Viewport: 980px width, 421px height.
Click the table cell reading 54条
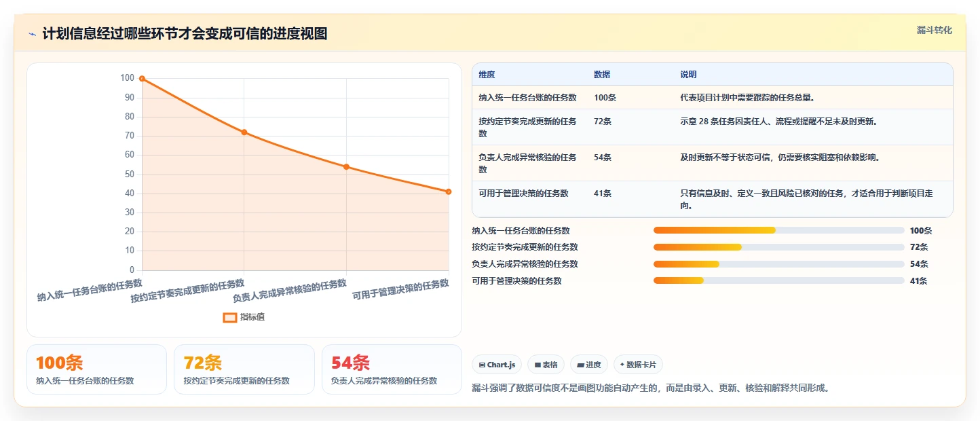(603, 158)
